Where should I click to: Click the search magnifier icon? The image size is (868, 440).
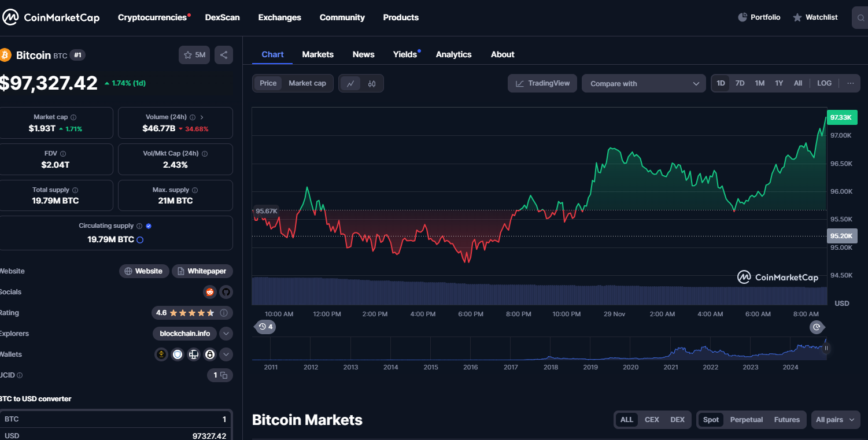(x=860, y=18)
